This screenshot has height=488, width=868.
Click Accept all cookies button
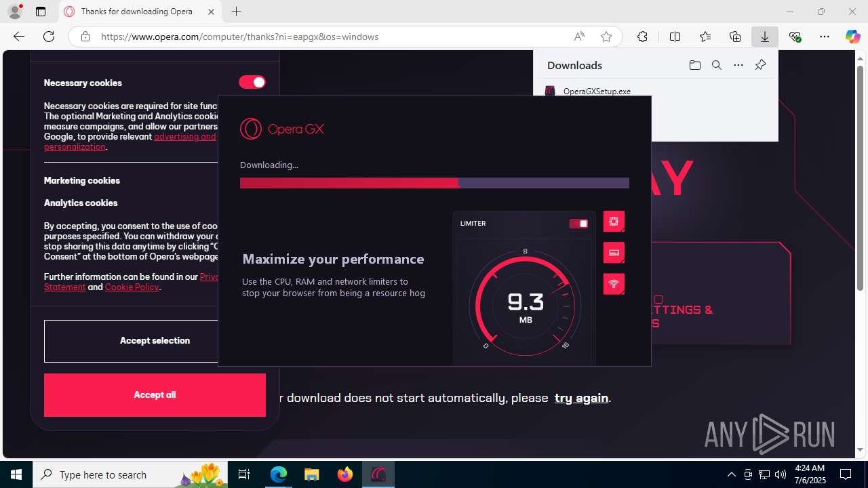(x=155, y=395)
